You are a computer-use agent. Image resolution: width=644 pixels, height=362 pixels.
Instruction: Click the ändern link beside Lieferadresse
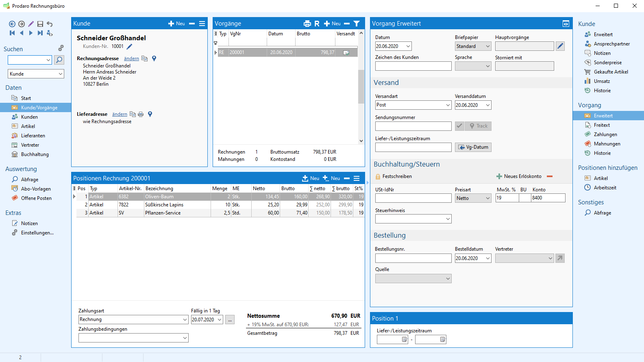[120, 114]
